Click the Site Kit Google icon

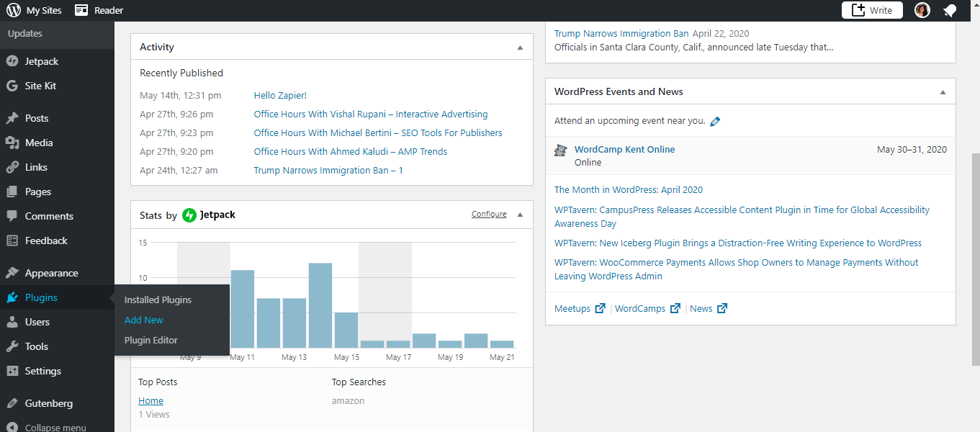[12, 86]
